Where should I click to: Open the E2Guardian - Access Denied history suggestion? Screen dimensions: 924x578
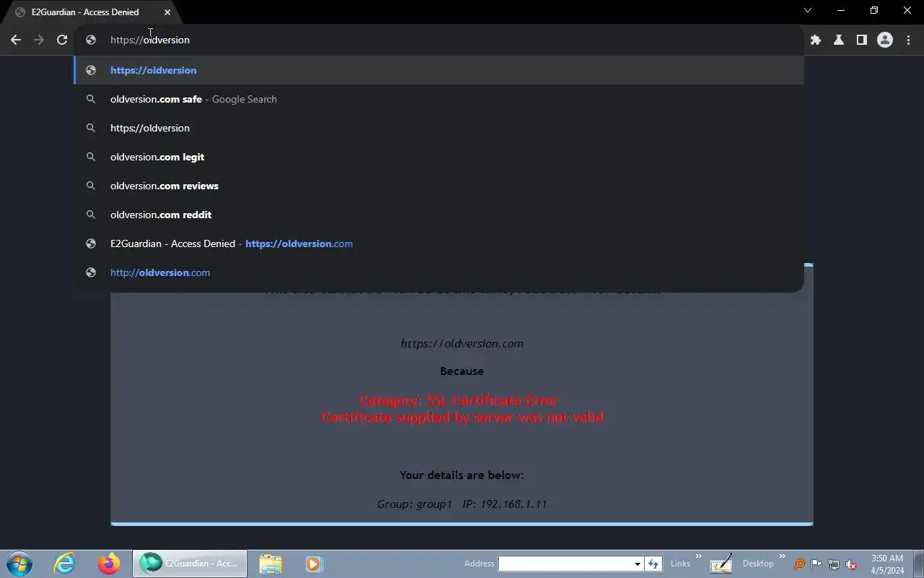[439, 243]
